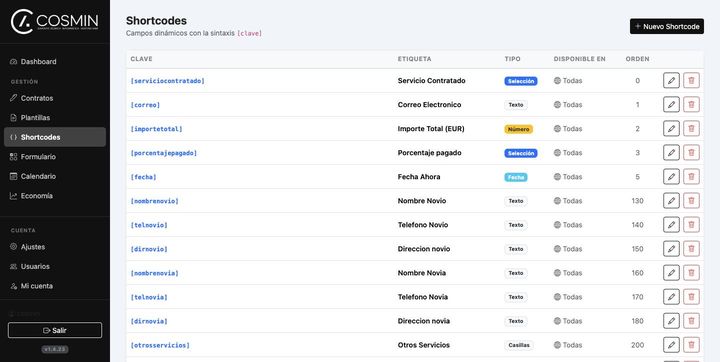Click the [fecha] key text

click(x=143, y=177)
